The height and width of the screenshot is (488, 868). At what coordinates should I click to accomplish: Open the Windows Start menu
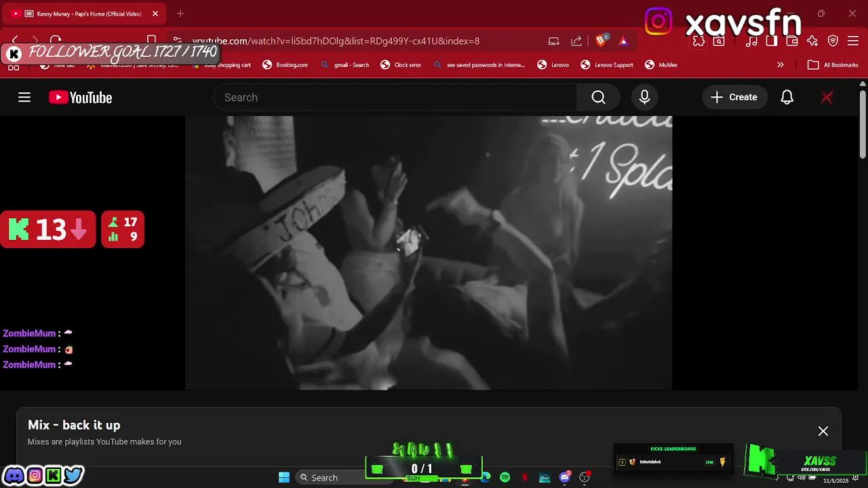[284, 477]
